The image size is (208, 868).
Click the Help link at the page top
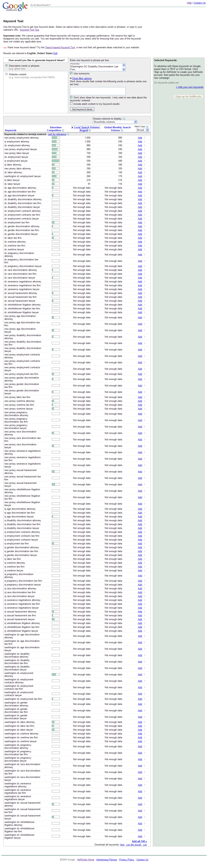click(189, 3)
